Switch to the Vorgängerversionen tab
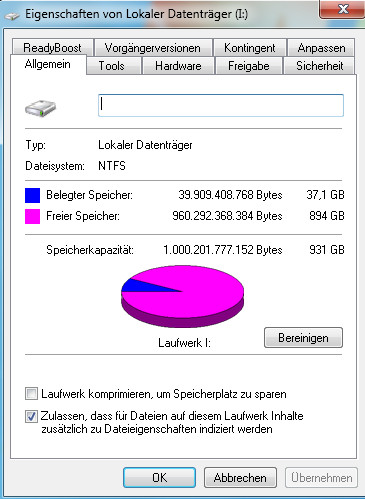365x499 pixels. 153,48
